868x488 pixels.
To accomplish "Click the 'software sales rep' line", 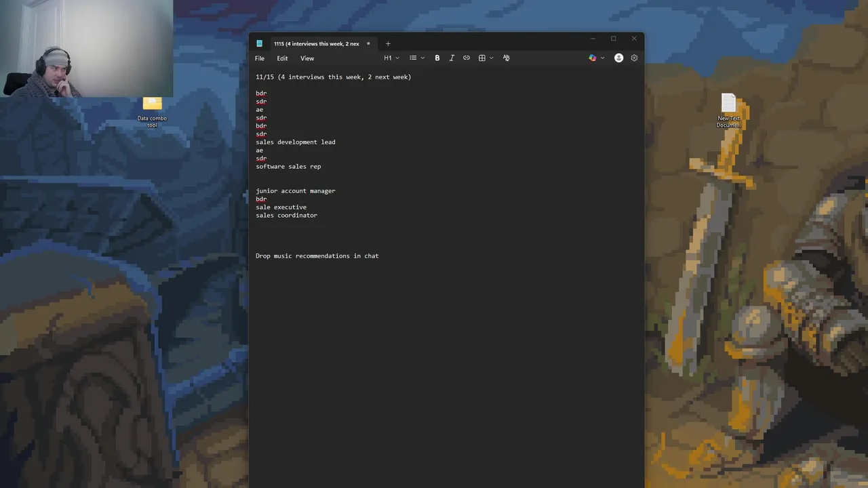I will 288,167.
